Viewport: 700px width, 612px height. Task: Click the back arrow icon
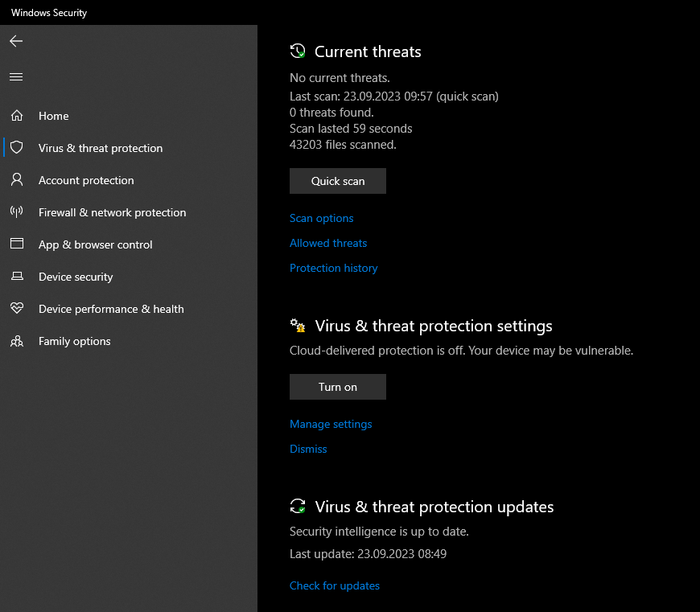click(16, 41)
